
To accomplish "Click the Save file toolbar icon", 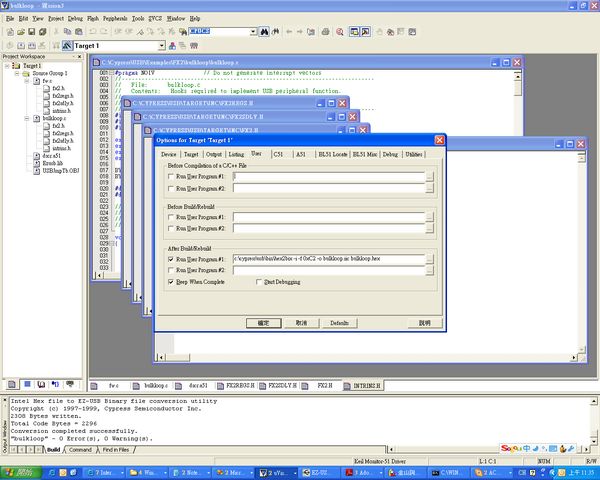I will point(31,31).
